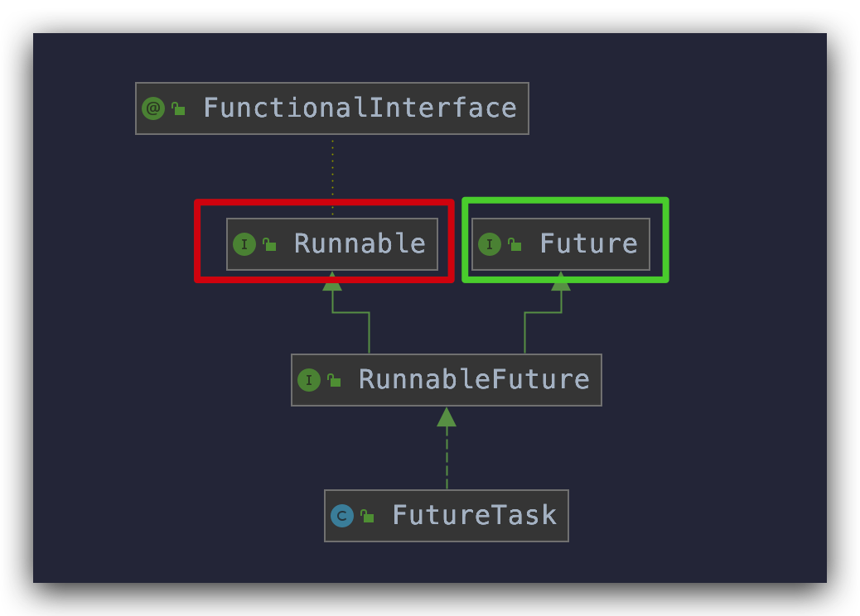Click the lock icon on FunctionalInterface node
The height and width of the screenshot is (616, 860).
pos(178,108)
